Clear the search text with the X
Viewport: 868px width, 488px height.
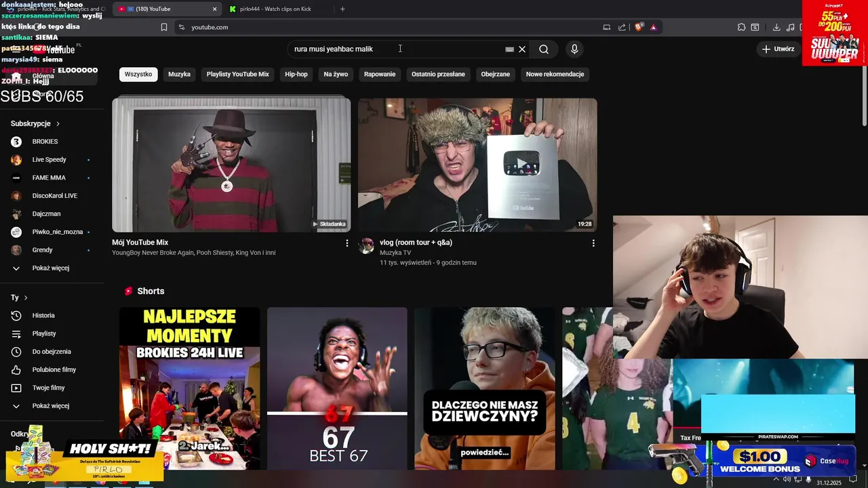522,49
